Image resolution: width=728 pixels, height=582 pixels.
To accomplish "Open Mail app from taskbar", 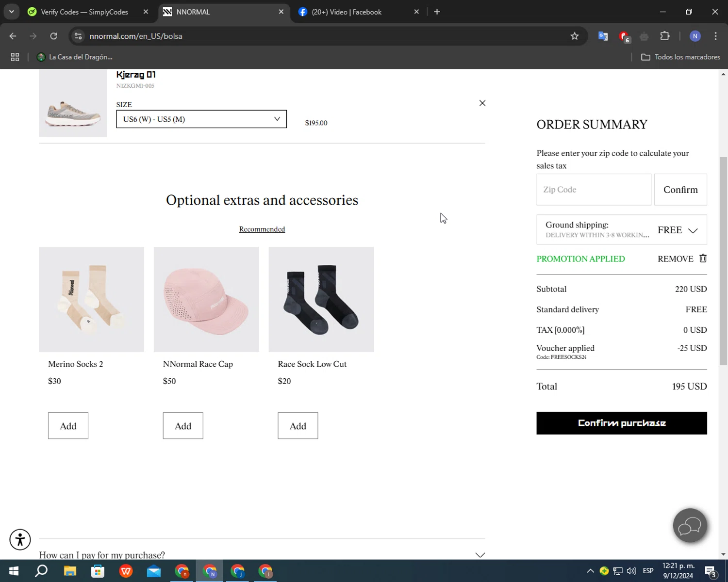I will 154,571.
